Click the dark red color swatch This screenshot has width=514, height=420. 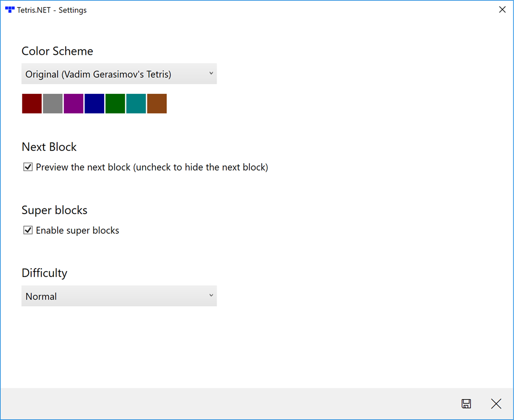pyautogui.click(x=32, y=104)
